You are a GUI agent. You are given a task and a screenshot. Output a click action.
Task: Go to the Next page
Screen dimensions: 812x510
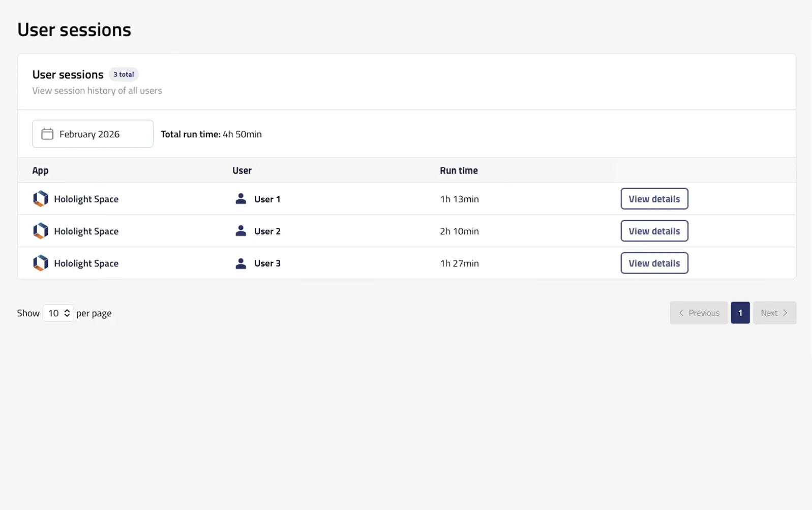[x=774, y=313]
